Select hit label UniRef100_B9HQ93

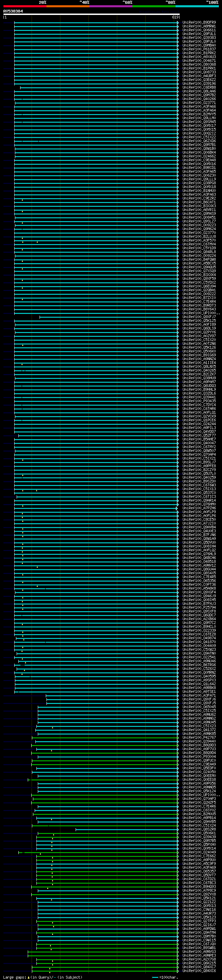199,886
